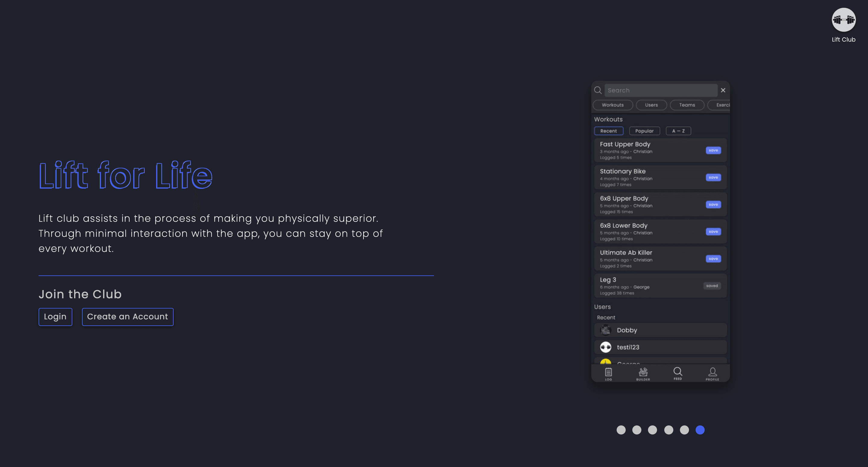Click the Join the Club heading
This screenshot has width=868, height=467.
point(80,294)
